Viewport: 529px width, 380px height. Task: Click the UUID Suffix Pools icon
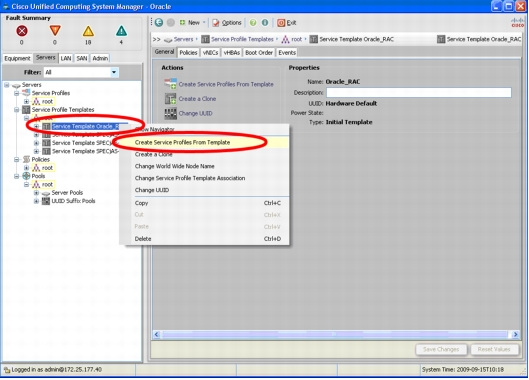click(46, 201)
